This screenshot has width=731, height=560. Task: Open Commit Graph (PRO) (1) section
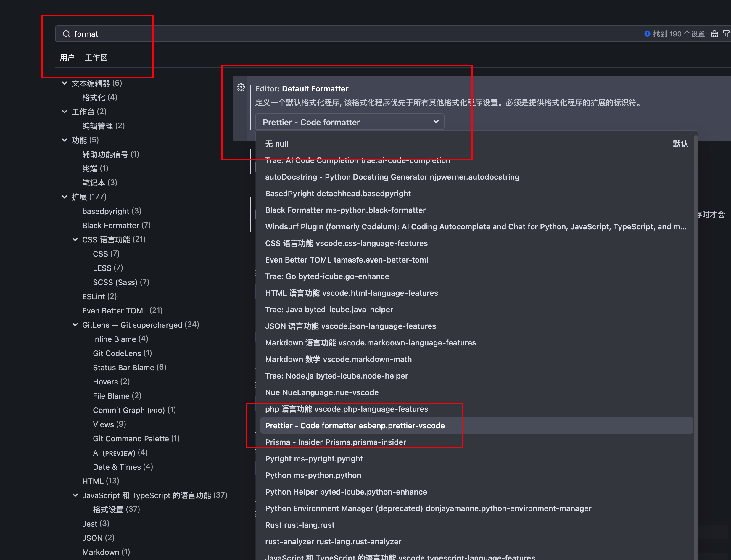(134, 410)
